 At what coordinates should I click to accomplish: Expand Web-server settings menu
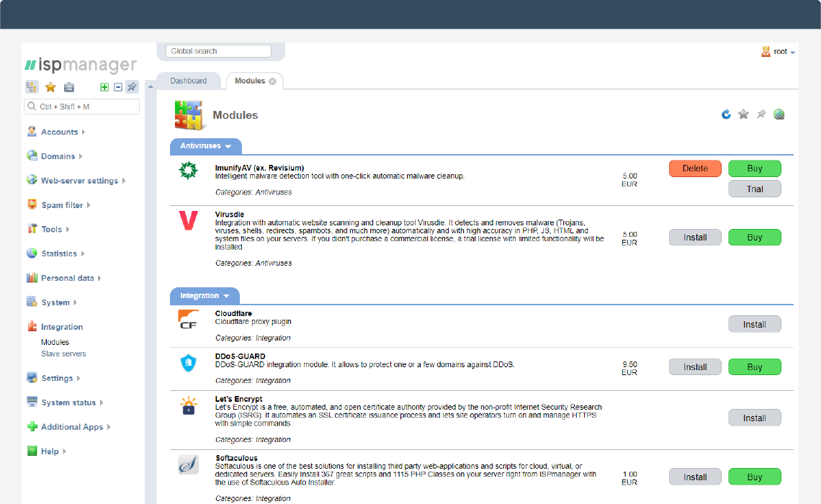pyautogui.click(x=76, y=181)
